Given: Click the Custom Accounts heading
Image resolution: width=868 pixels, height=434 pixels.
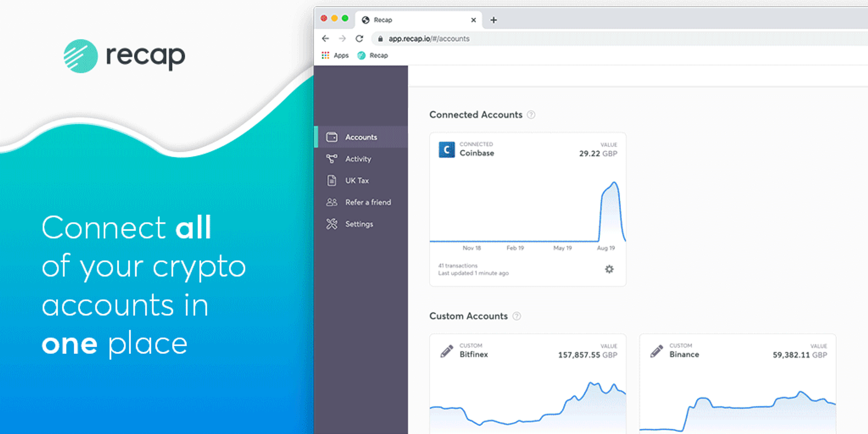Looking at the screenshot, I should 468,316.
